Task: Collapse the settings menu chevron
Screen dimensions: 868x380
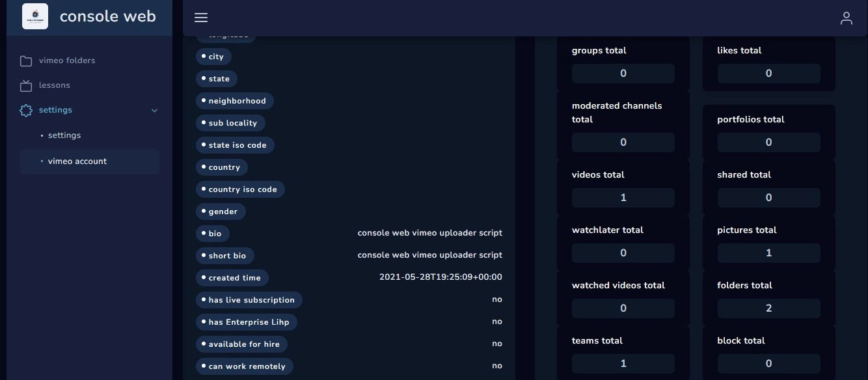Action: [x=154, y=111]
